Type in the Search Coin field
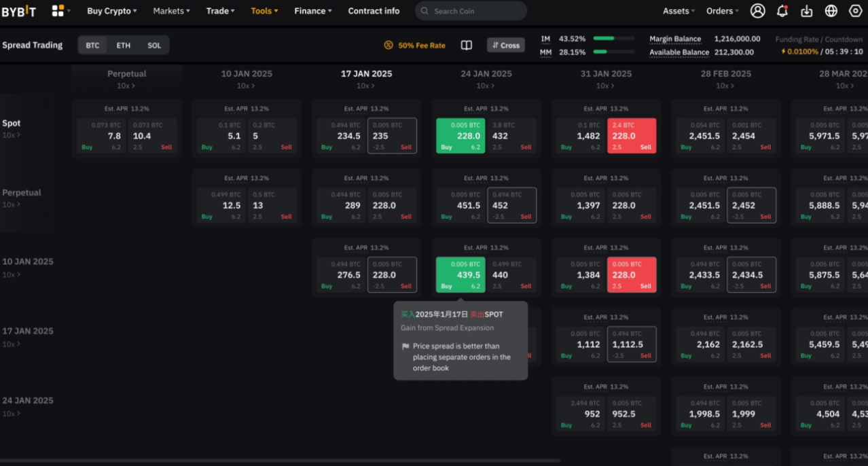The height and width of the screenshot is (466, 868). click(475, 11)
